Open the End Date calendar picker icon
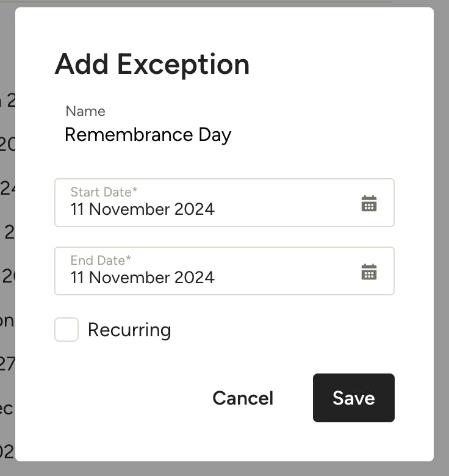Image resolution: width=449 pixels, height=476 pixels. tap(369, 272)
